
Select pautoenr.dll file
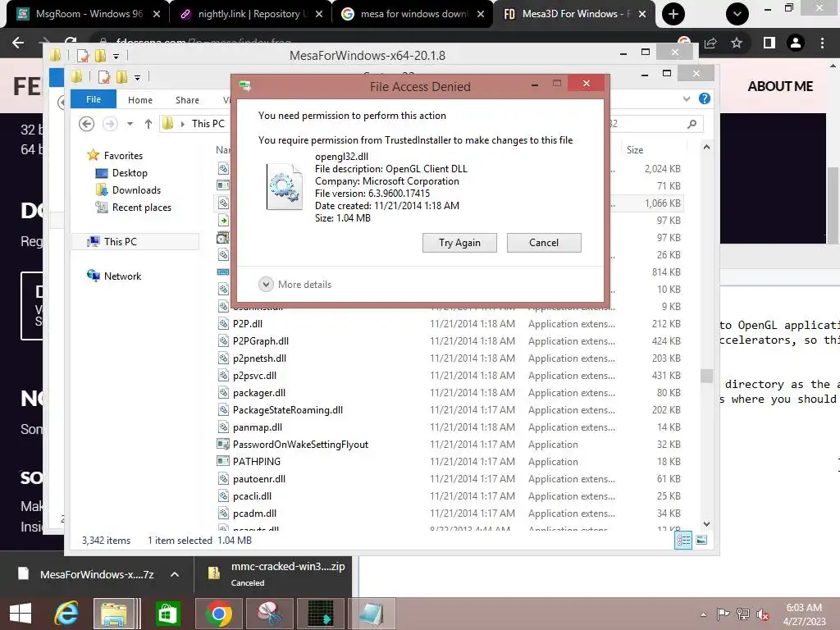(x=258, y=479)
